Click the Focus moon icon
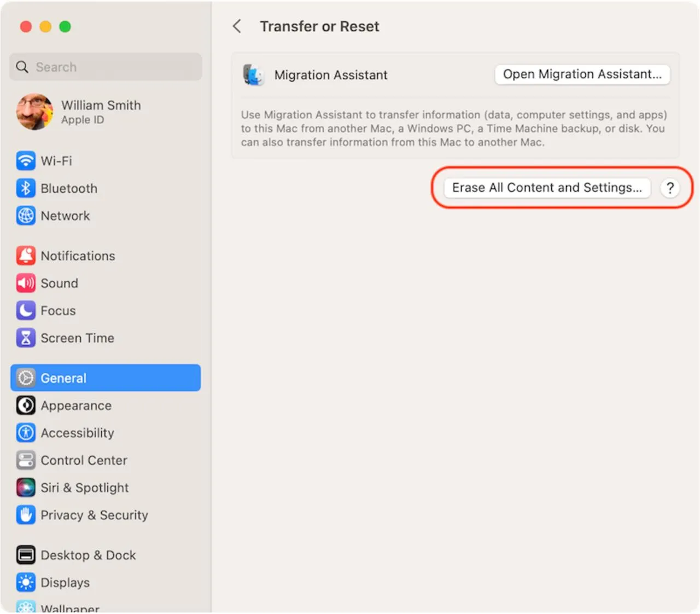 coord(26,310)
